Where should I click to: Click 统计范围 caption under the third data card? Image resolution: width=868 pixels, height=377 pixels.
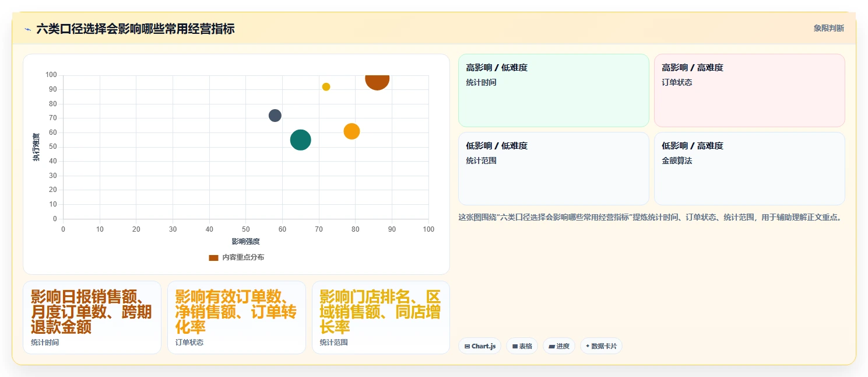[334, 343]
